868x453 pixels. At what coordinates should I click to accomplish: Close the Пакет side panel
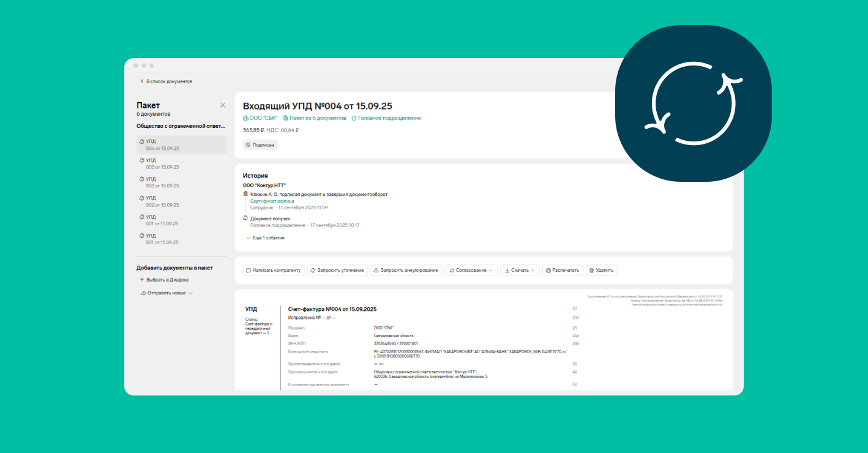[222, 105]
